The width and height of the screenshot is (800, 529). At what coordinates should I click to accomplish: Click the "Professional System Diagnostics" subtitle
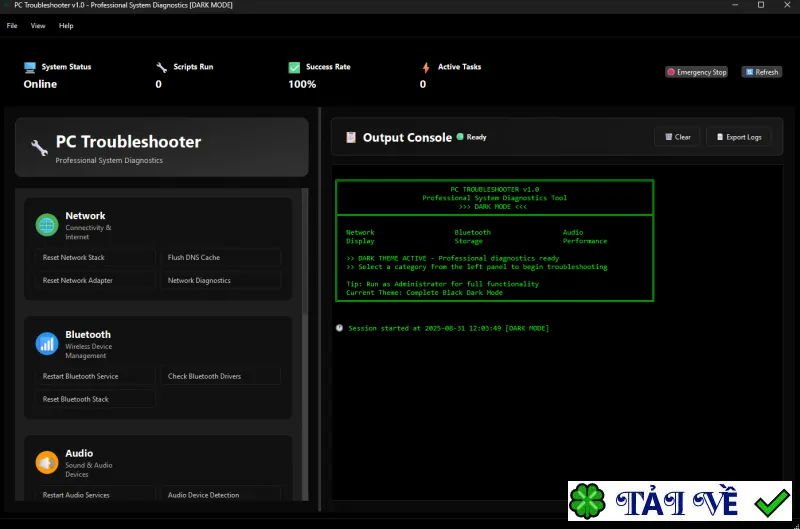coord(109,160)
